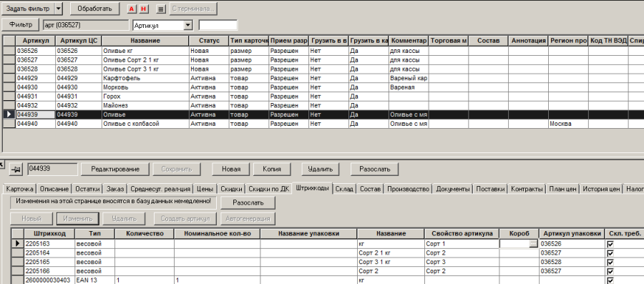Viewport: 644px width, 284px height.
Task: Click the 'Копия' button
Action: tap(271, 169)
